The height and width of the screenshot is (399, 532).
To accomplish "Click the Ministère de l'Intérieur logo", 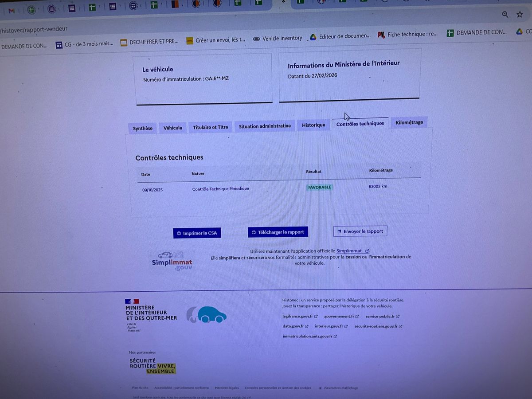I will pyautogui.click(x=151, y=315).
